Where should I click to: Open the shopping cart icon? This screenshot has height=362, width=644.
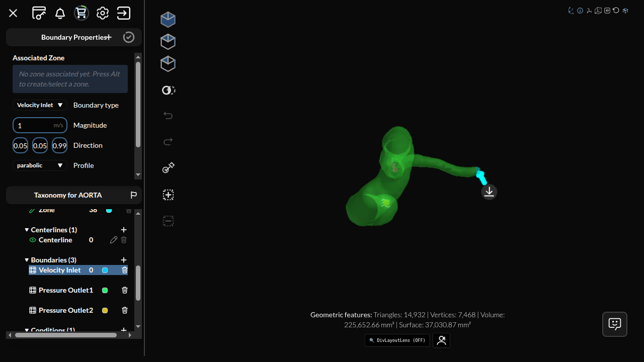(82, 13)
